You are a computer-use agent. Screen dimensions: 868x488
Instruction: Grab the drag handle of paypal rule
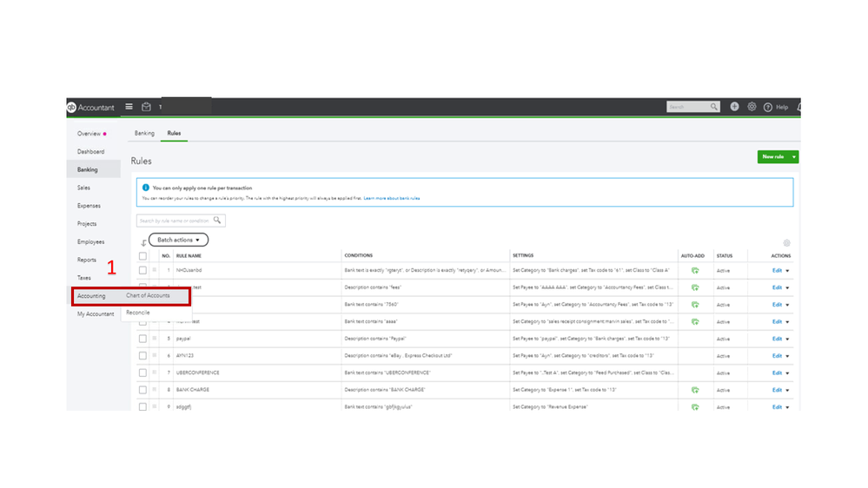(155, 338)
